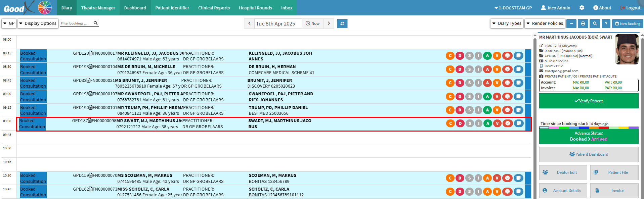Open the Patient Dashboard button
The height and width of the screenshot is (199, 644).
(589, 154)
